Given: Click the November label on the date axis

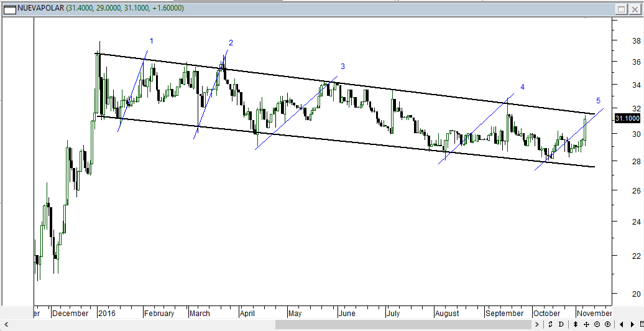Looking at the screenshot, I should [594, 314].
